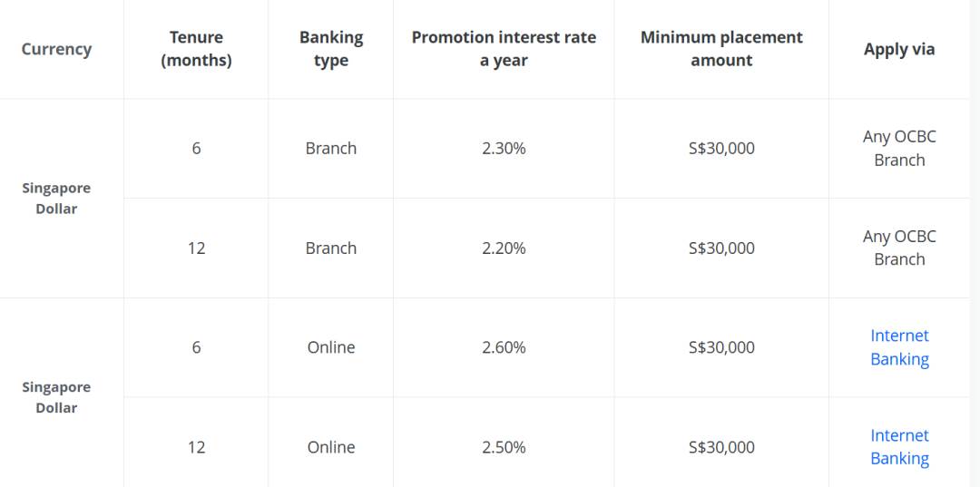Select the 2.60% interest rate cell
The width and height of the screenshot is (980, 487).
click(x=504, y=347)
